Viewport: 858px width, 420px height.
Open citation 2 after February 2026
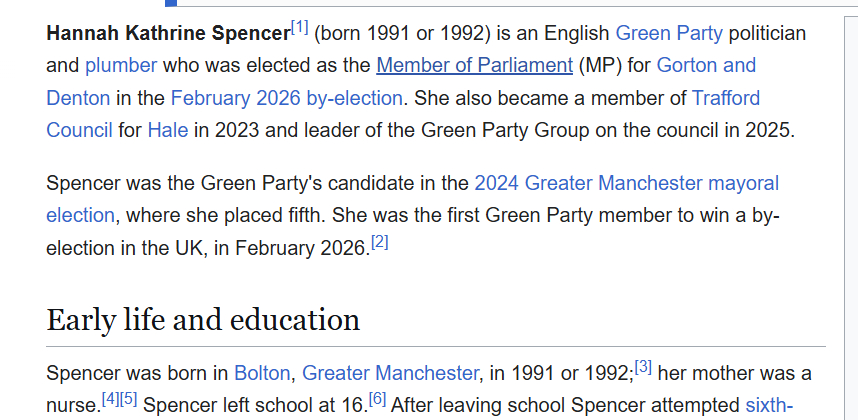click(379, 241)
